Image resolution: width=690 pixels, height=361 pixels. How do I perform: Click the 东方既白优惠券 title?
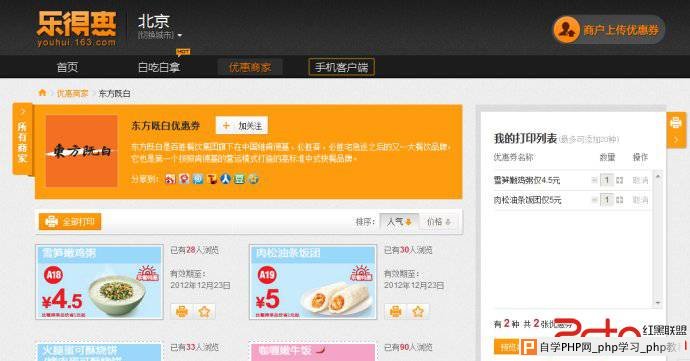coord(165,125)
